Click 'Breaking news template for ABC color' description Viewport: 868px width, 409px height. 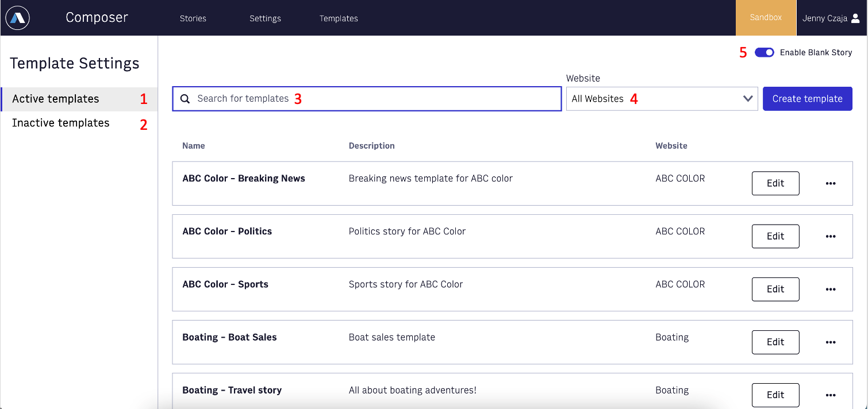[x=431, y=178]
